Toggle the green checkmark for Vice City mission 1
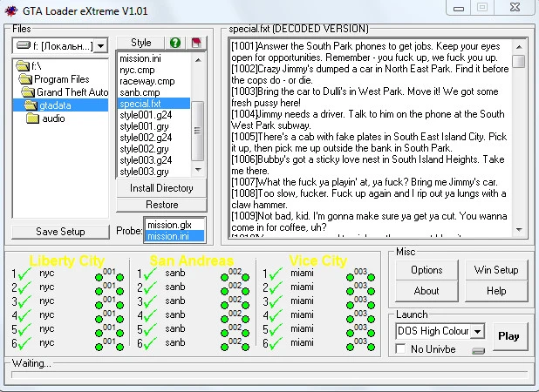This screenshot has height=392, width=539. 276,274
